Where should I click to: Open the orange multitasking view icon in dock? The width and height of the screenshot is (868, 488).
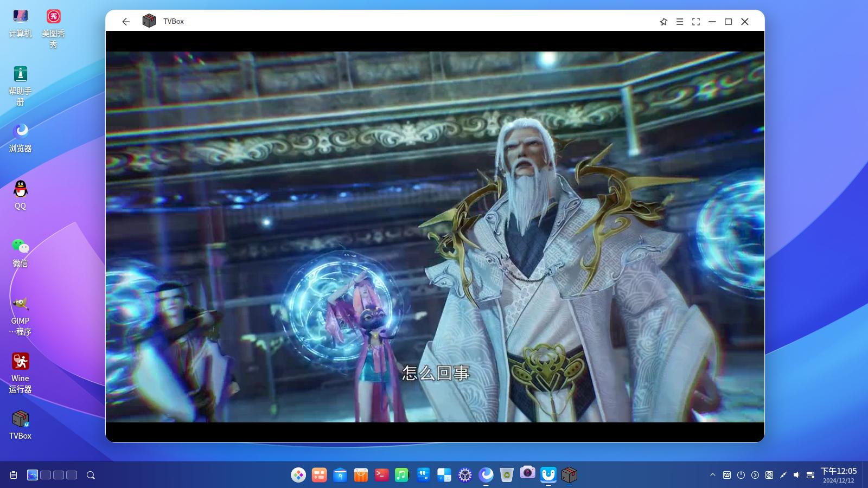pyautogui.click(x=319, y=475)
